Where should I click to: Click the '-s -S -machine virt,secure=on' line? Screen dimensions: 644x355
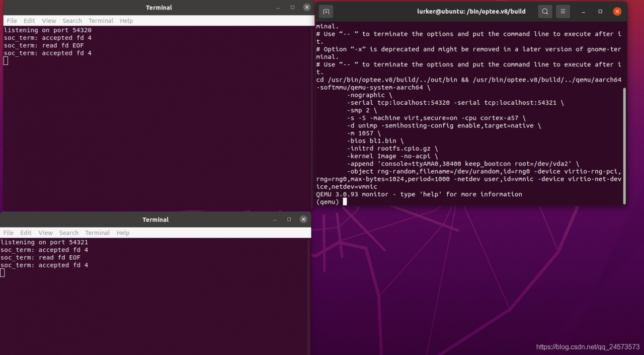coord(436,118)
